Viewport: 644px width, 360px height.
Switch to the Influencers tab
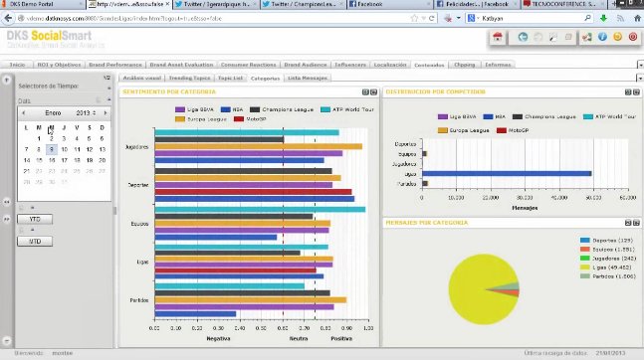click(350, 65)
